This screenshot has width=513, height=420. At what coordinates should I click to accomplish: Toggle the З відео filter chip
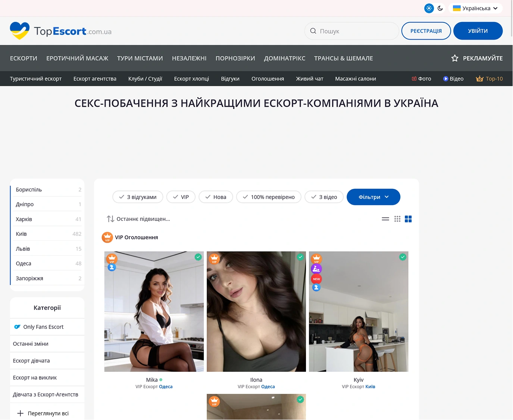[x=324, y=197]
